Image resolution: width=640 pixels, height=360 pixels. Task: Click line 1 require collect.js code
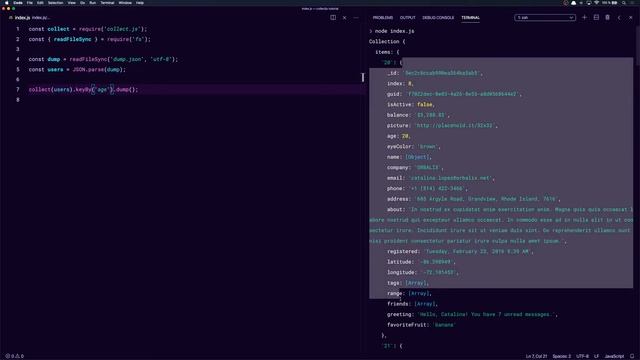(x=87, y=29)
